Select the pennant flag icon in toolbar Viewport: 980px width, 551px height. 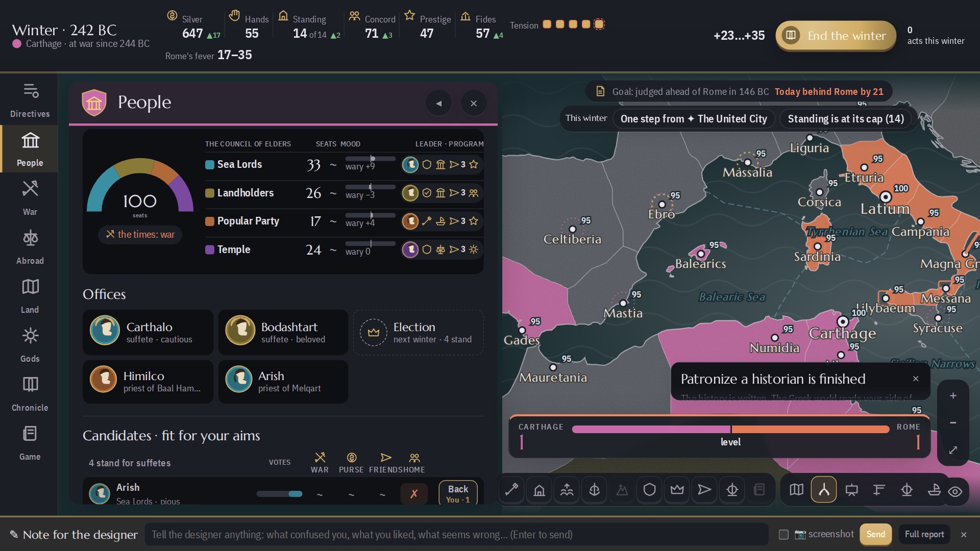(x=704, y=490)
